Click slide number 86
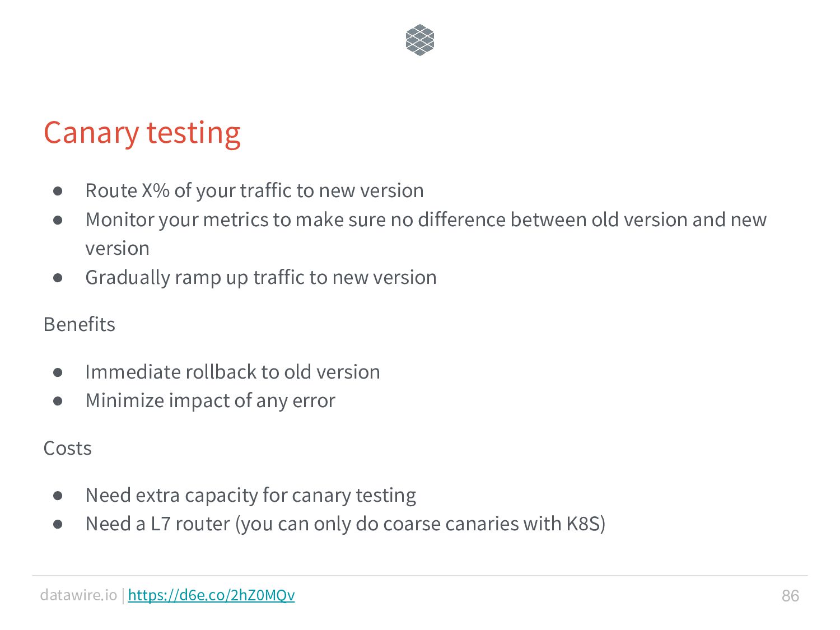 pyautogui.click(x=790, y=595)
